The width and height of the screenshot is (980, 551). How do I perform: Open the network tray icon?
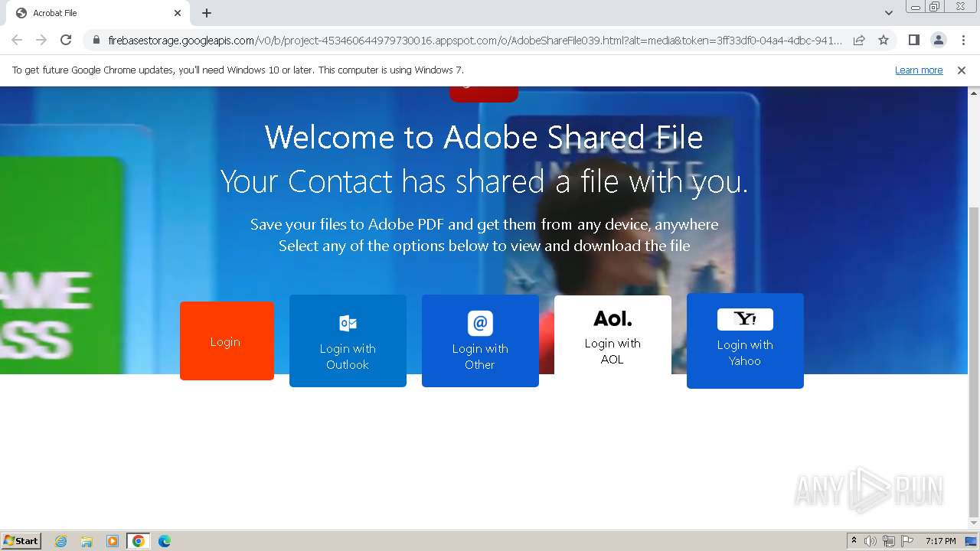[x=889, y=541]
